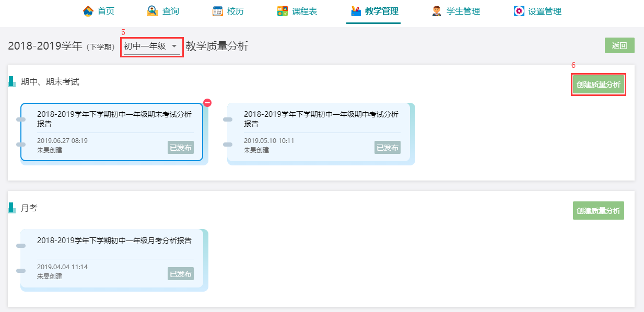Click 创建质量分析 in the 期中、期末考试 section
This screenshot has height=312, width=644.
(599, 85)
